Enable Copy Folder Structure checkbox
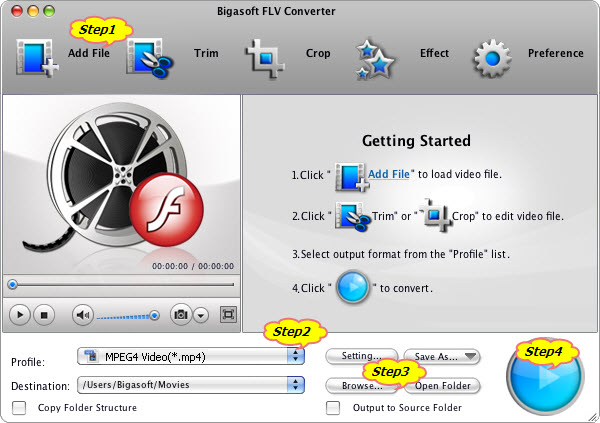The width and height of the screenshot is (600, 423). tap(19, 408)
